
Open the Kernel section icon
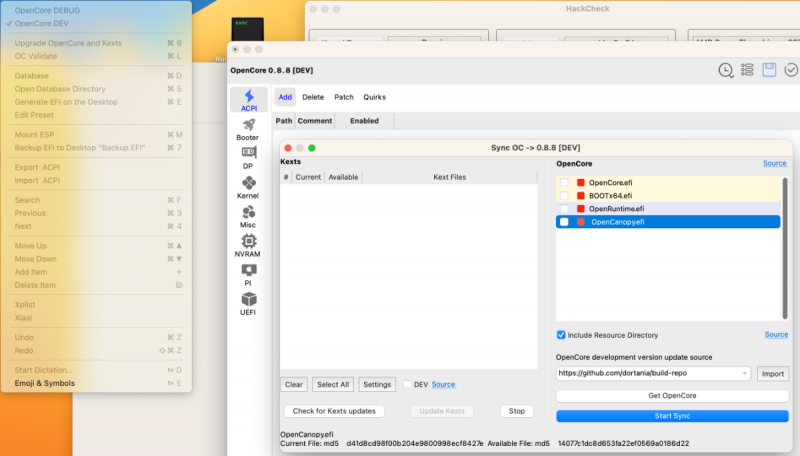coord(248,183)
